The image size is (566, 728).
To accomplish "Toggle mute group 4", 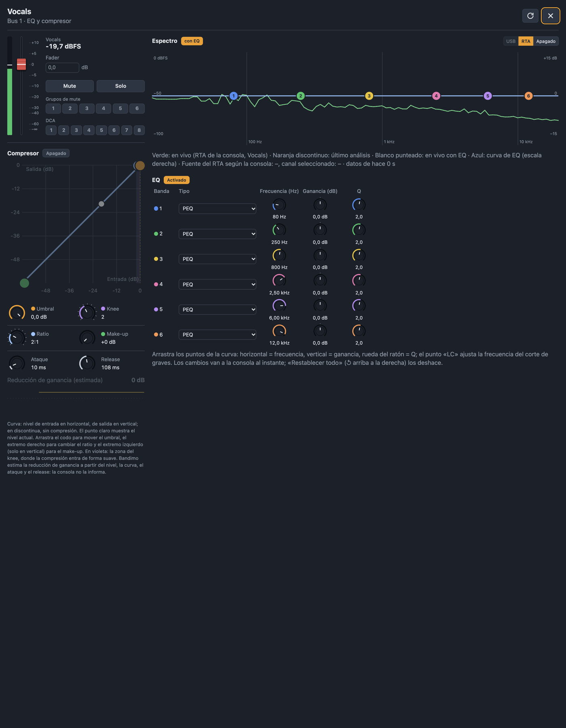I will pyautogui.click(x=103, y=108).
